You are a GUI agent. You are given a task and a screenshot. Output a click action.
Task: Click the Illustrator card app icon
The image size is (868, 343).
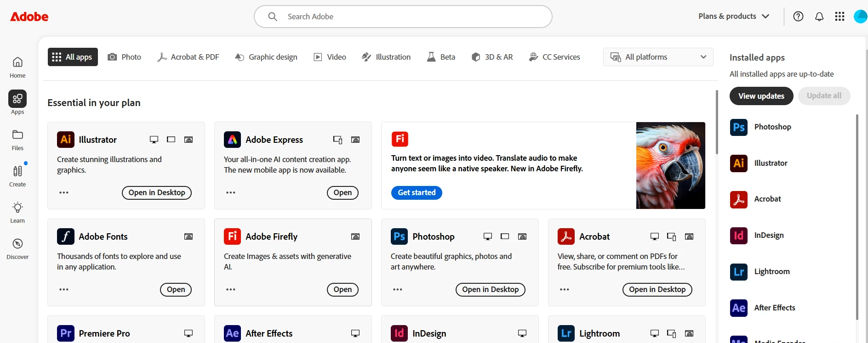point(66,140)
